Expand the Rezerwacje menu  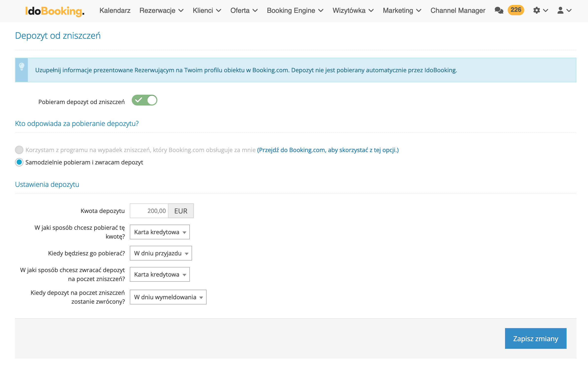161,10
